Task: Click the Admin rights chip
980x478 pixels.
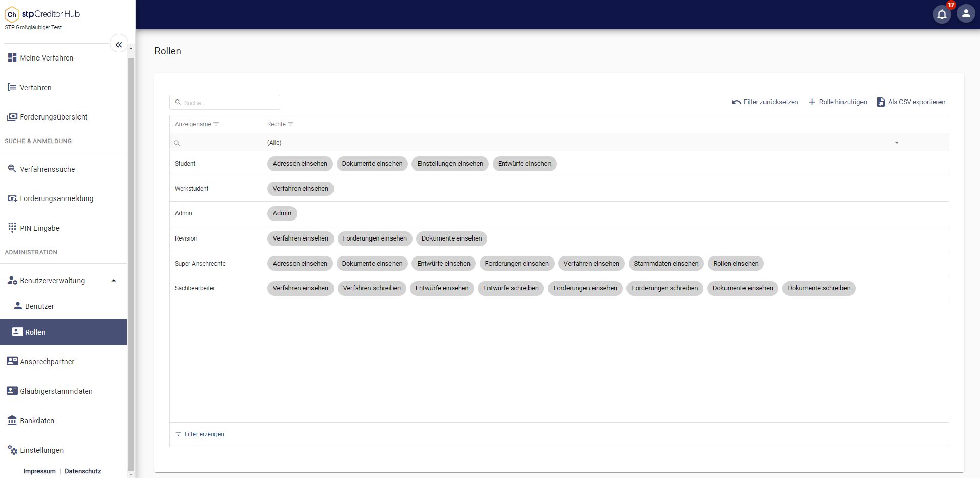Action: tap(282, 213)
